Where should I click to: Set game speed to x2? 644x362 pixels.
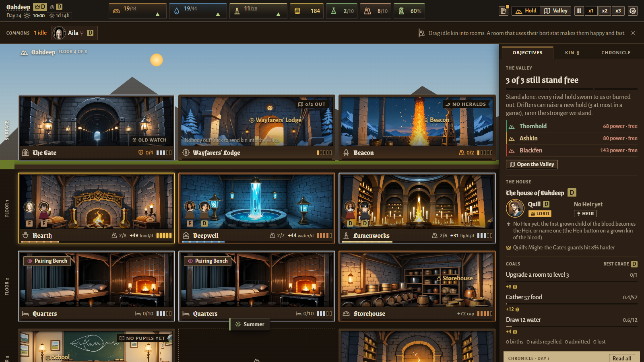click(605, 11)
